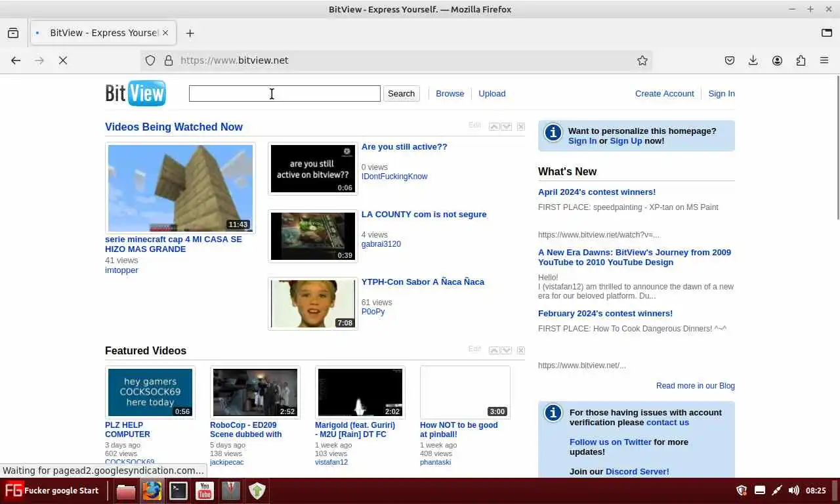
Task: Play 'LA COUNTY com is not segure' thumbnail
Action: (313, 236)
